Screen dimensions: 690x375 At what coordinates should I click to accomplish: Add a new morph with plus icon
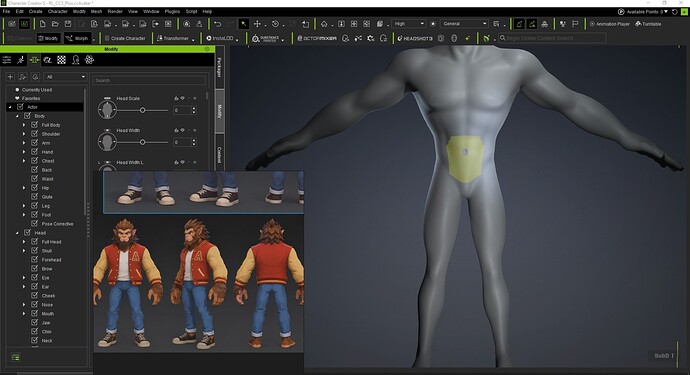pos(10,77)
